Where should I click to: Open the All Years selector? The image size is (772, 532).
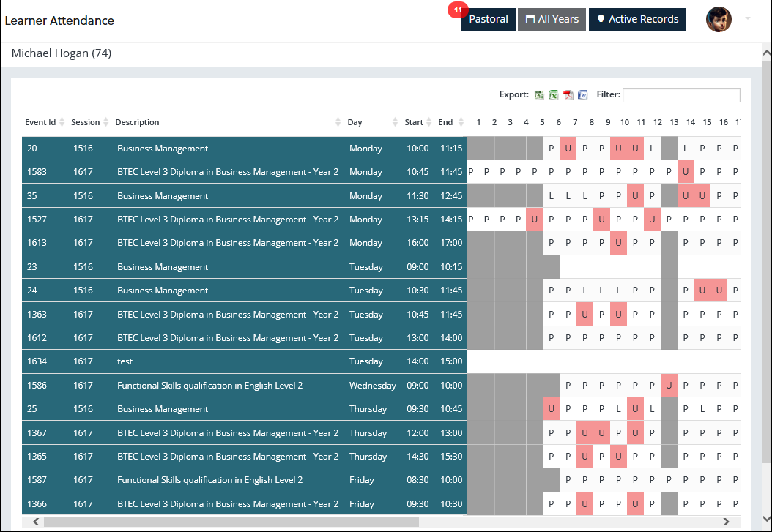[x=552, y=20]
